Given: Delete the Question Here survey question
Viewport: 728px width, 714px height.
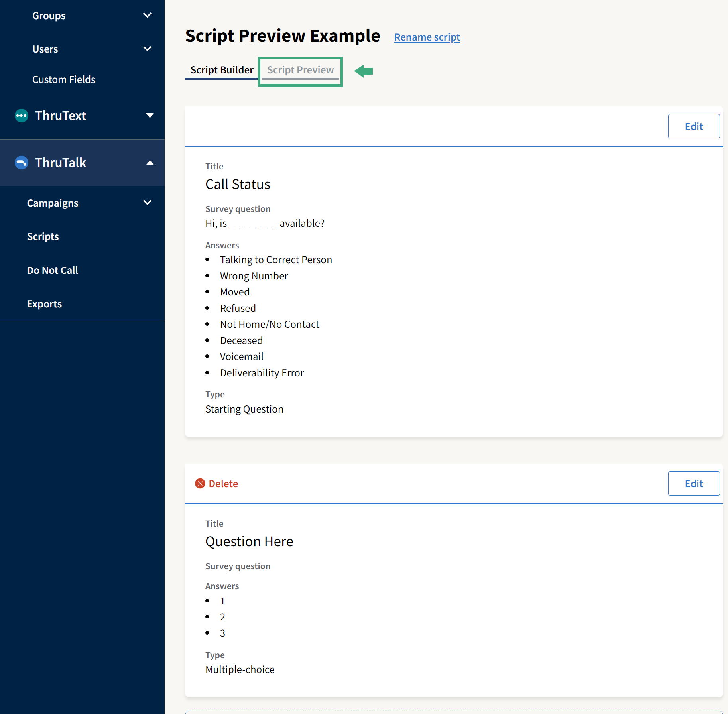Looking at the screenshot, I should tap(217, 483).
